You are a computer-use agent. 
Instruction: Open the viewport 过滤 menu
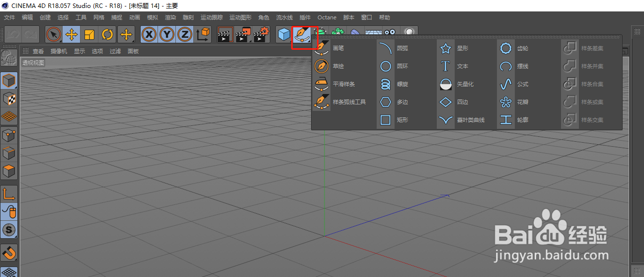[115, 51]
